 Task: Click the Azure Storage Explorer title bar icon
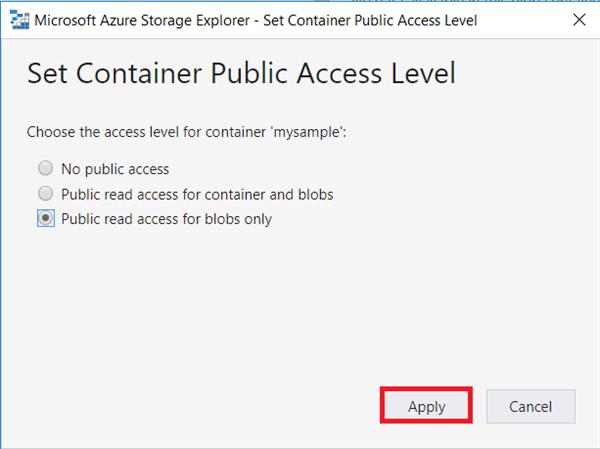pyautogui.click(x=18, y=19)
